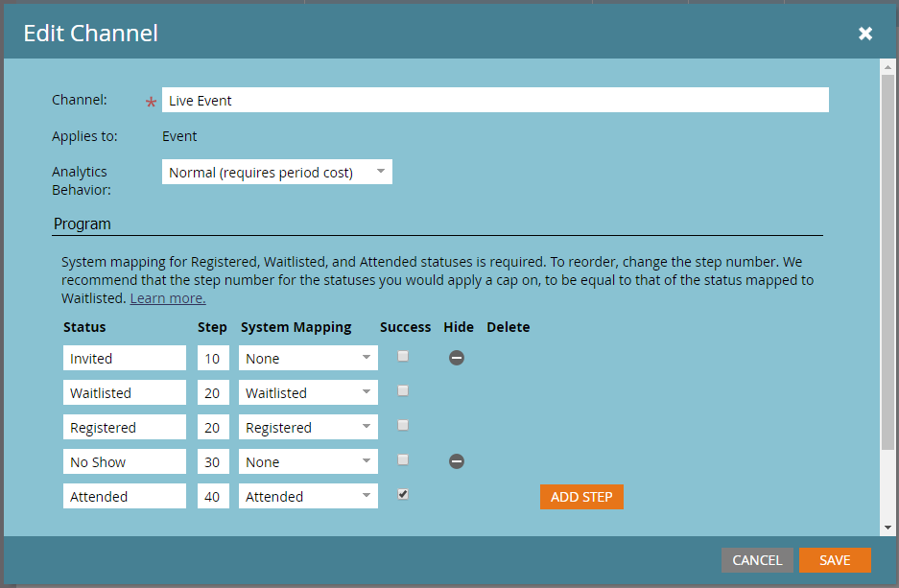Viewport: 899px width, 588px height.
Task: Open the Learn more link
Action: (168, 298)
